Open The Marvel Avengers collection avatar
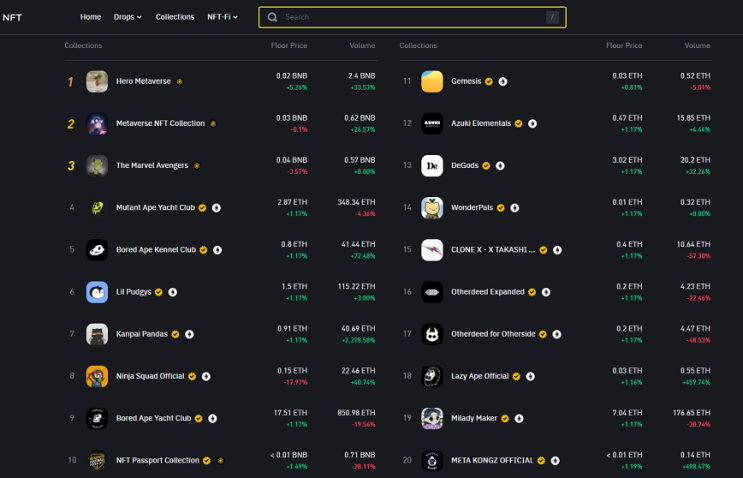 tap(97, 166)
